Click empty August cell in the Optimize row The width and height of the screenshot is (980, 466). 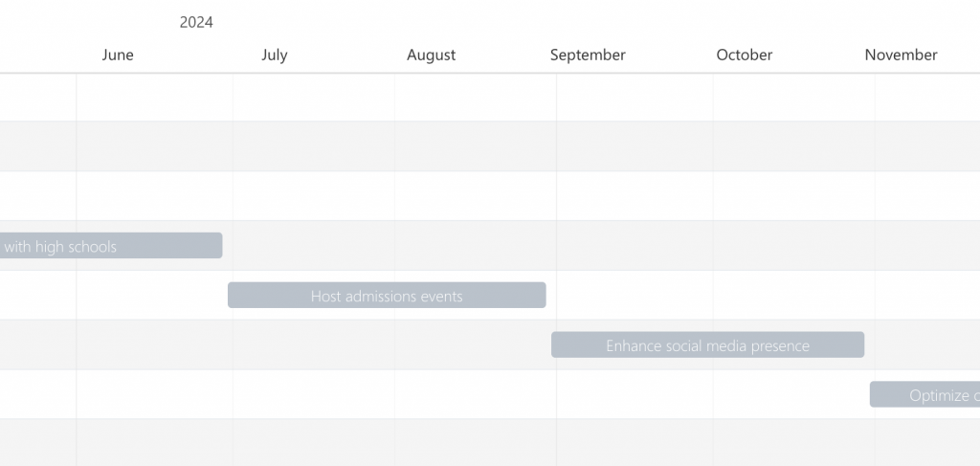click(476, 394)
